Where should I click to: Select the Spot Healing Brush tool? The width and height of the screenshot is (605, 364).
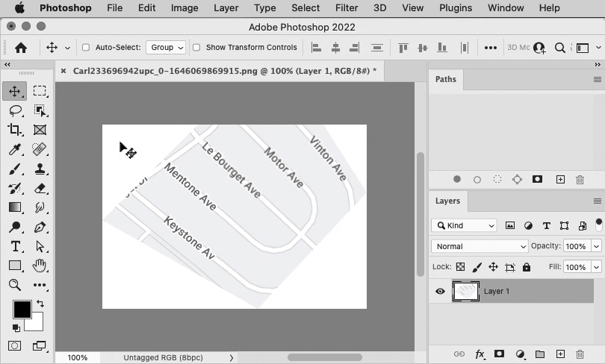tap(40, 149)
